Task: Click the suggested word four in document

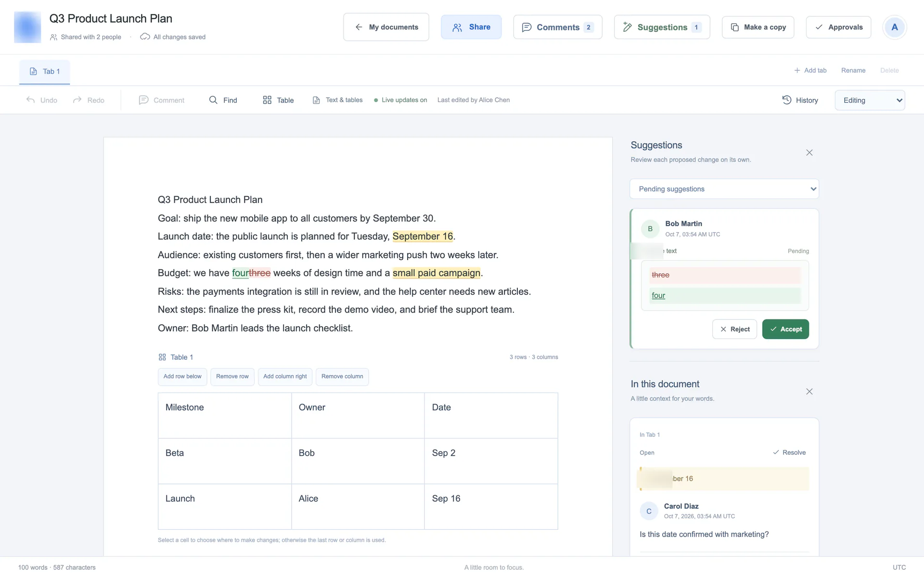Action: pyautogui.click(x=240, y=273)
